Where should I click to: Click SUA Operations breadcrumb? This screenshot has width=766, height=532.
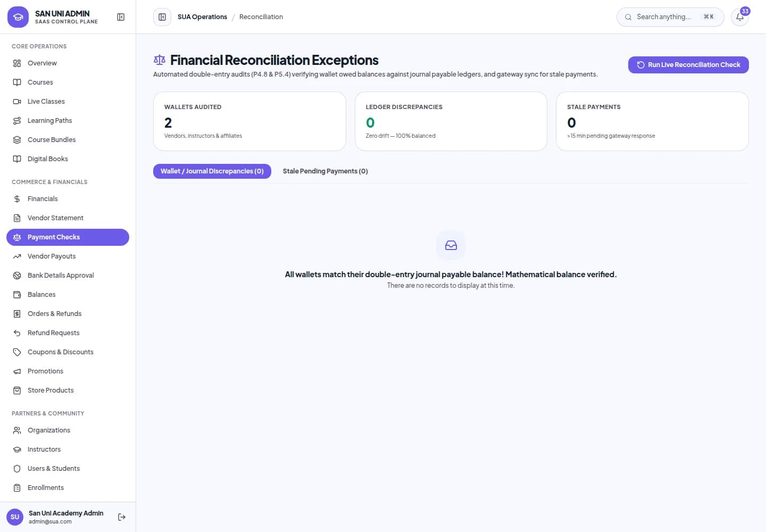click(x=202, y=17)
